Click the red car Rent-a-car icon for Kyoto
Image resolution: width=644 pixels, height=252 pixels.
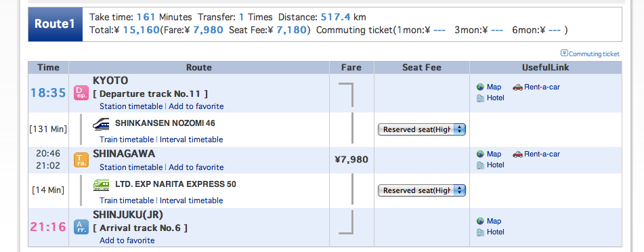click(517, 87)
